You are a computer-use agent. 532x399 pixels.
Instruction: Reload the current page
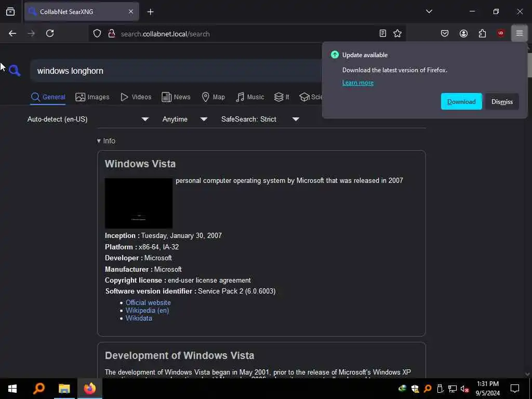pos(50,33)
